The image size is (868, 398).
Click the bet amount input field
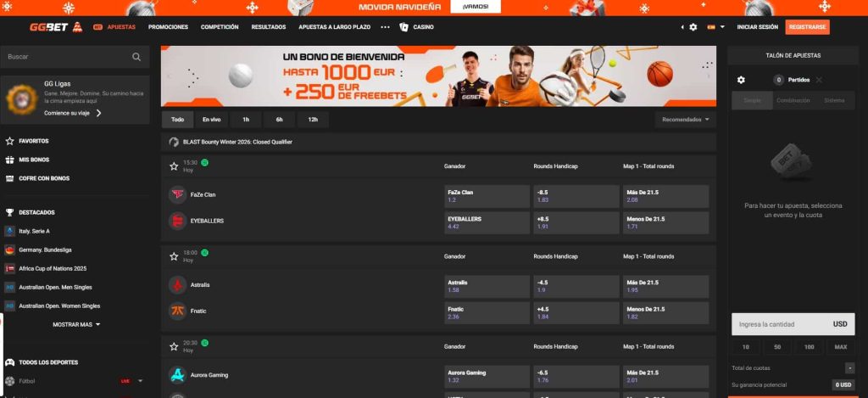point(780,324)
